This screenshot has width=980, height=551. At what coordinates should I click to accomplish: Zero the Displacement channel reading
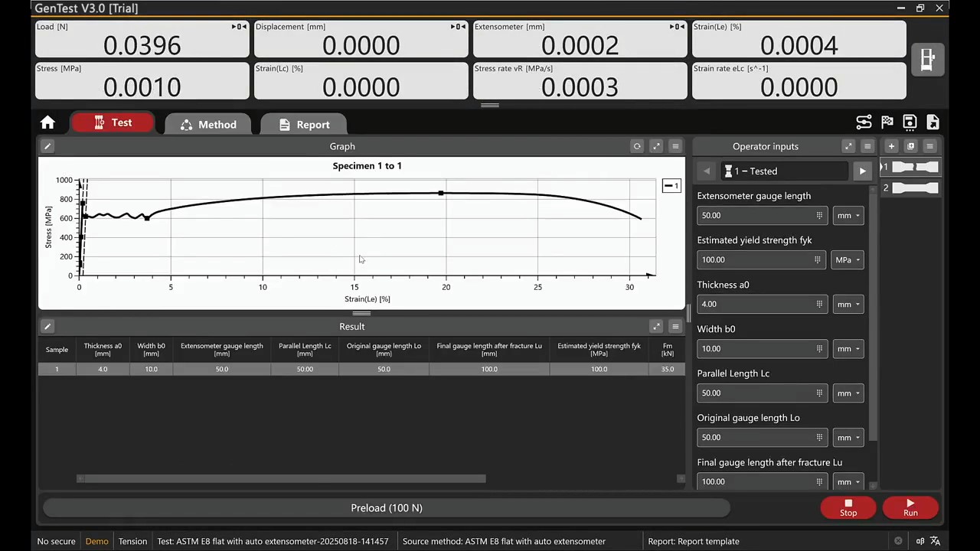[458, 27]
